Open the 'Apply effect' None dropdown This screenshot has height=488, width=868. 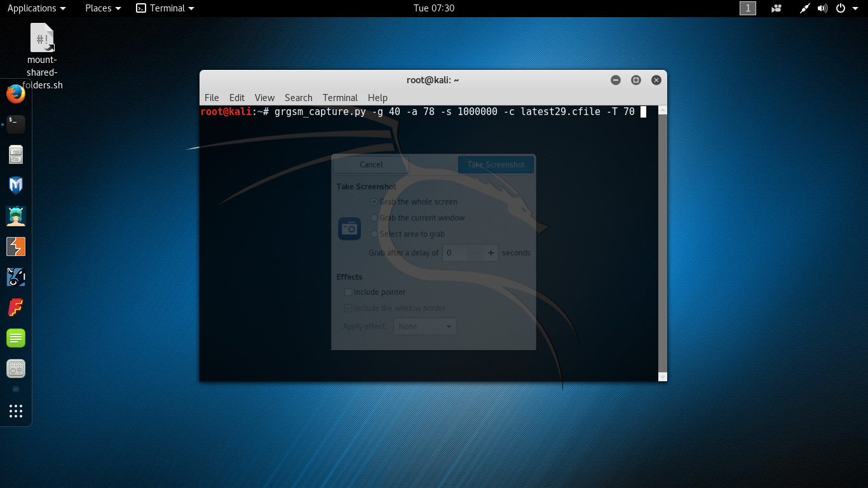(425, 327)
